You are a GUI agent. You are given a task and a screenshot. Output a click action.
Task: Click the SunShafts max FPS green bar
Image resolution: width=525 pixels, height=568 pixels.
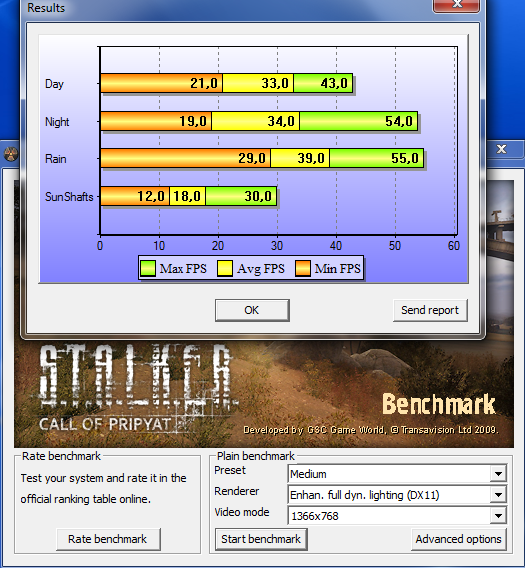tap(241, 196)
